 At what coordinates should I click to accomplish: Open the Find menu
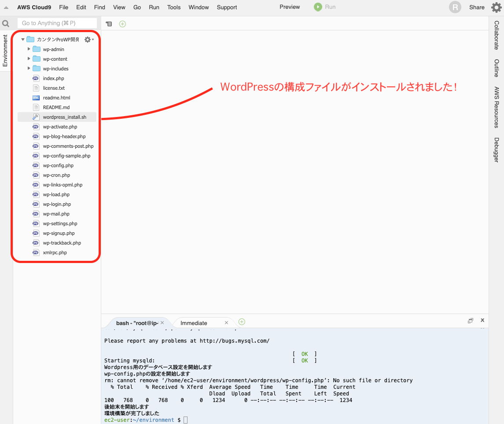pos(99,7)
